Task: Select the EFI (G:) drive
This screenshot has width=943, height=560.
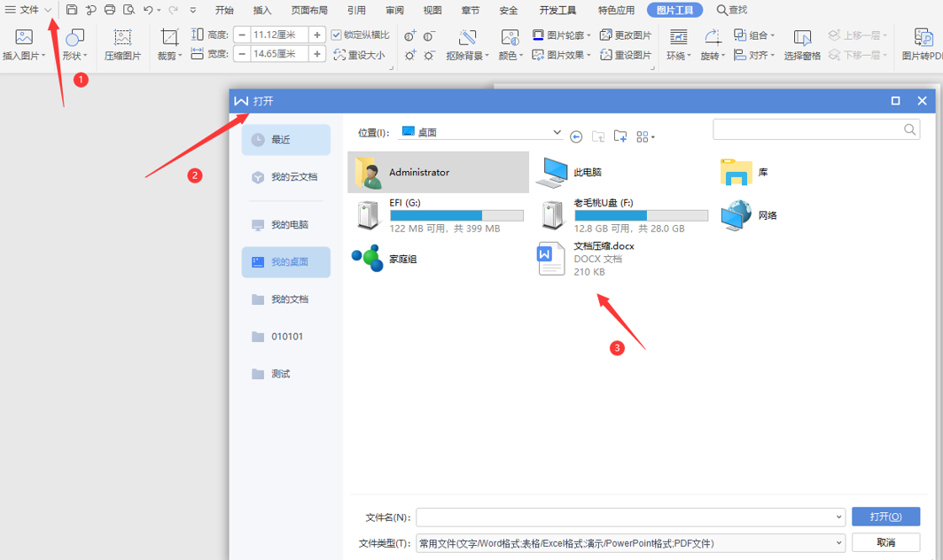Action: pyautogui.click(x=439, y=215)
